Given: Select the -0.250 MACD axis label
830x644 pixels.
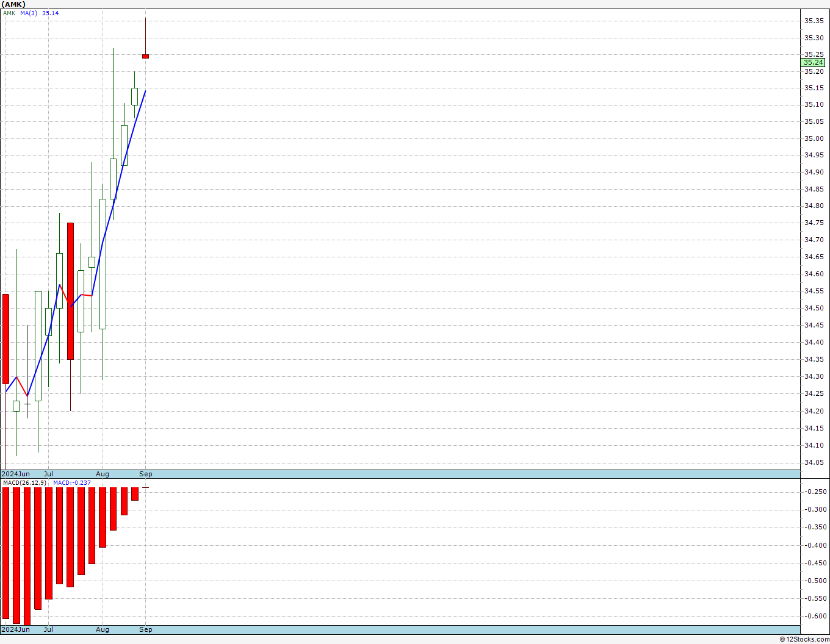Looking at the screenshot, I should 815,492.
